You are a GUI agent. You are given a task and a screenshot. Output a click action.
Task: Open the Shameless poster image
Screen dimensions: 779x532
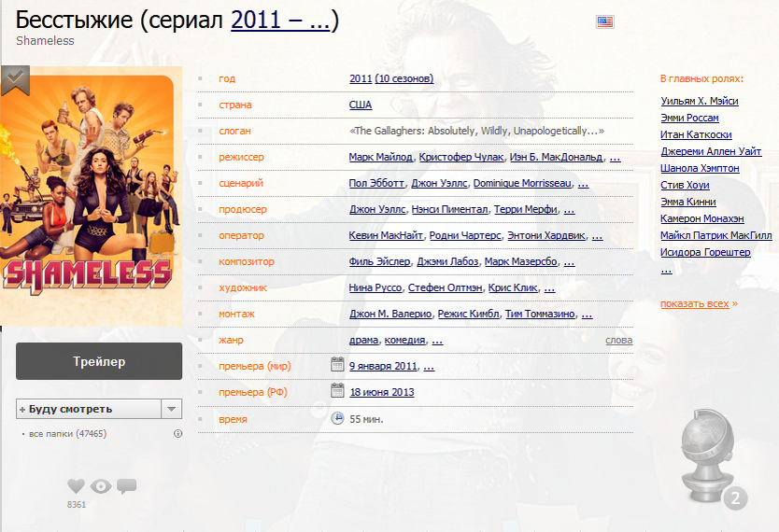[x=91, y=196]
